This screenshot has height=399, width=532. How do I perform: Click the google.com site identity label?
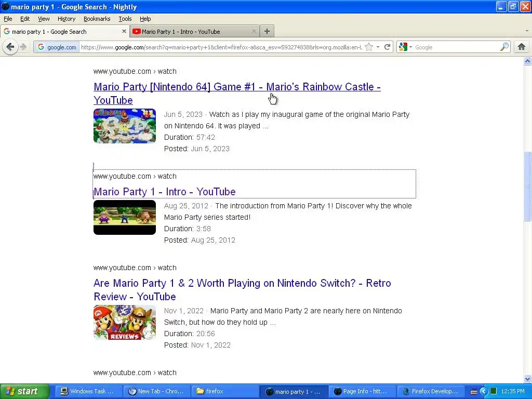point(61,47)
